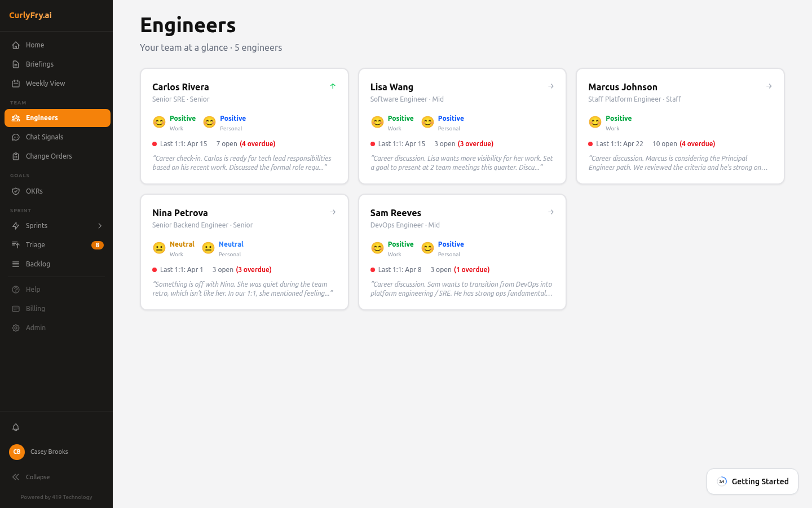Click '(4 overdue)' on Carlos Rivera card

click(x=258, y=144)
